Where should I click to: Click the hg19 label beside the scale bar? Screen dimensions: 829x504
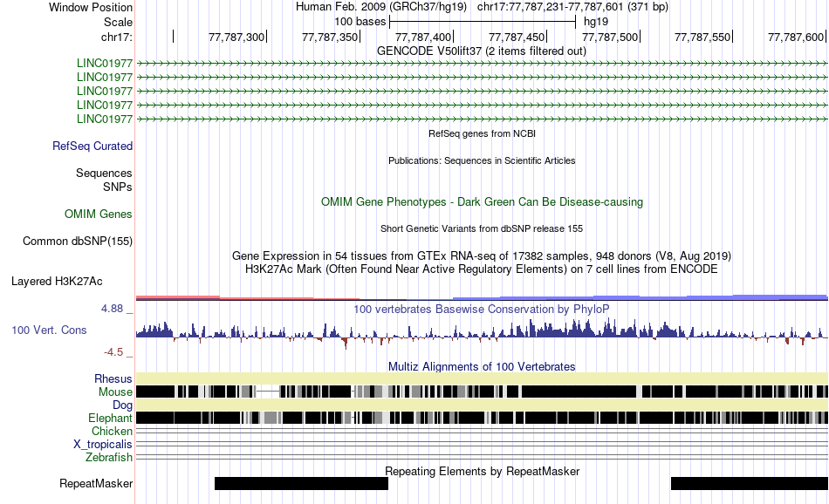click(x=596, y=22)
